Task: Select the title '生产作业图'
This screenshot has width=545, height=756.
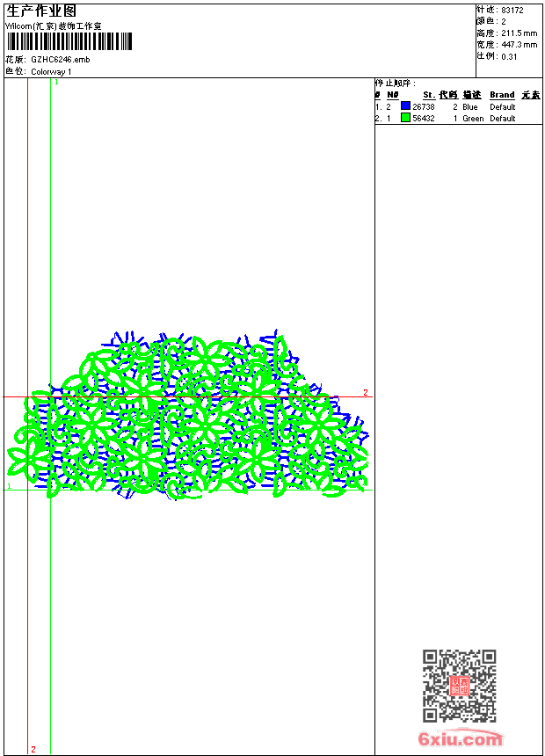Action: tap(41, 11)
